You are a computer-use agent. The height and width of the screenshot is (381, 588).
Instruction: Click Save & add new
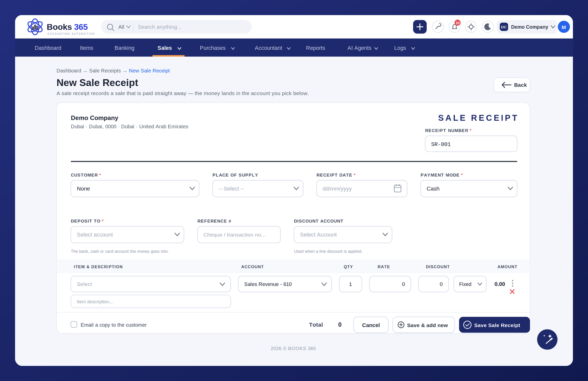click(x=423, y=325)
